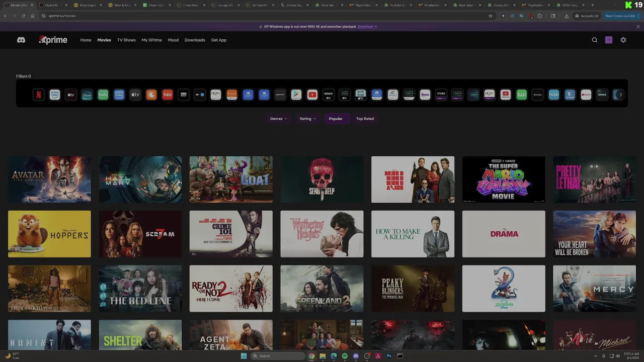This screenshot has height=362, width=644.
Task: Open the Downloads navigation item
Action: [x=195, y=40]
